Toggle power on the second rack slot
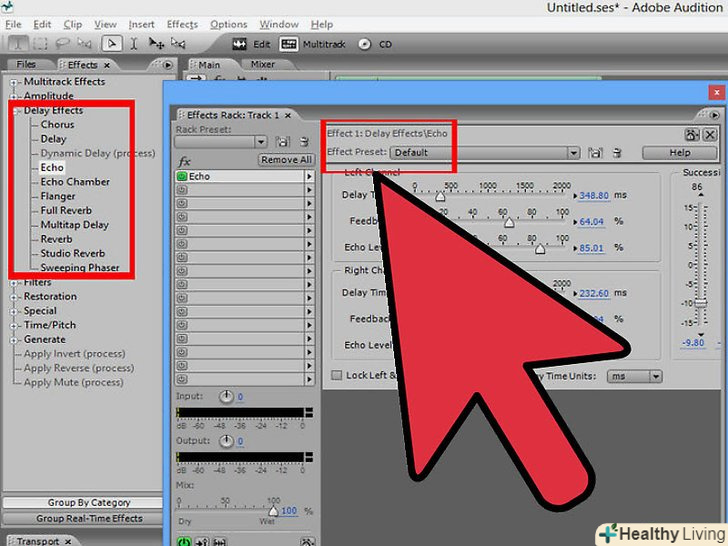 182,190
